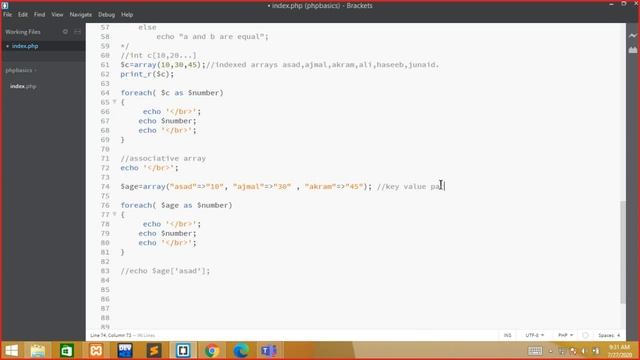Click the Working Files gear settings icon
Viewport: 640px width, 360px height.
tap(65, 31)
